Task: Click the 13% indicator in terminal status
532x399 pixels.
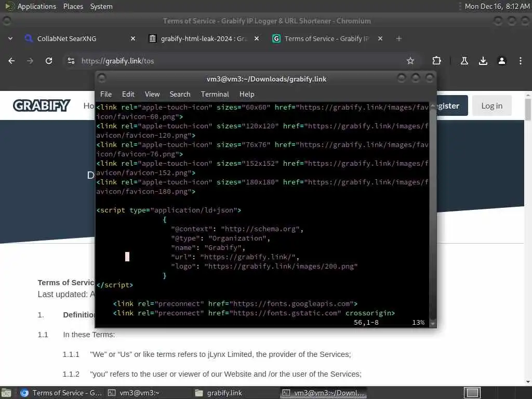Action: [418, 322]
